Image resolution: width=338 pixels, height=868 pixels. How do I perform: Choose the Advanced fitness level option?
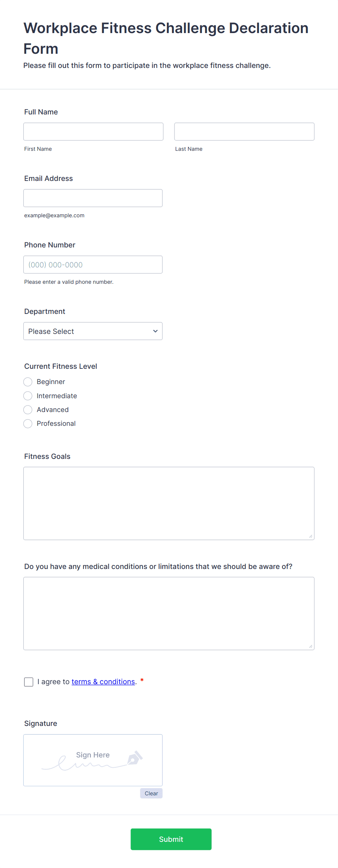(x=28, y=410)
